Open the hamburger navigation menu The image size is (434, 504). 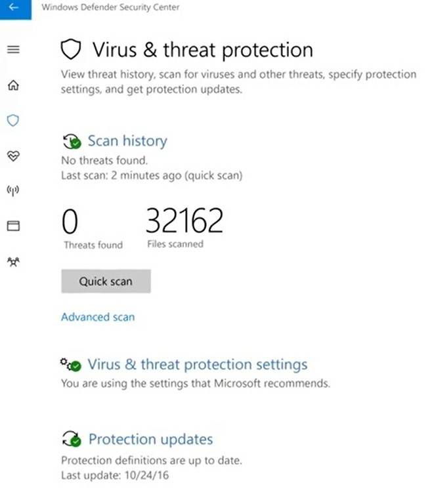14,49
